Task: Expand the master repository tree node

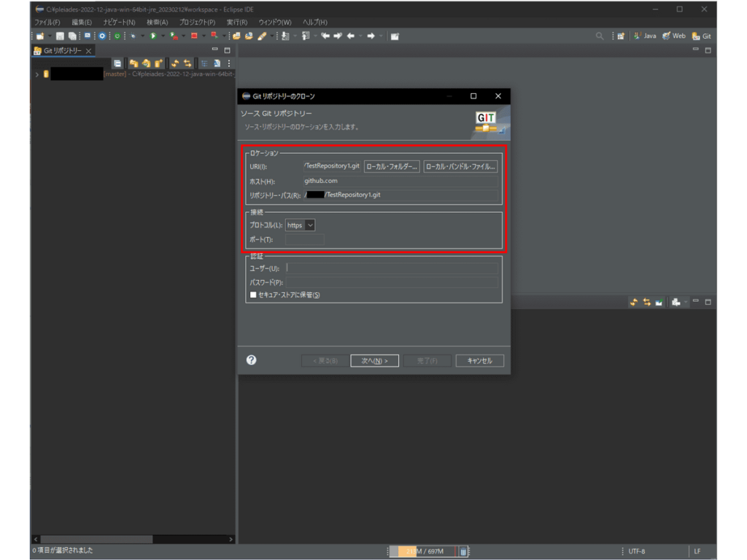Action: click(x=37, y=74)
